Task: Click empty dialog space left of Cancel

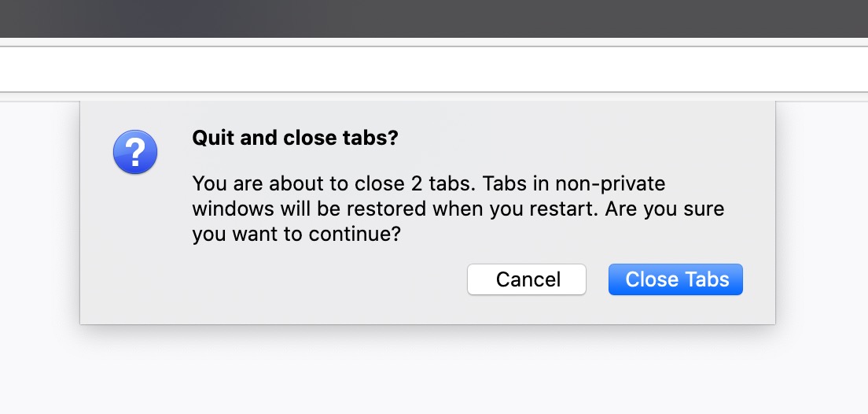Action: [314, 279]
